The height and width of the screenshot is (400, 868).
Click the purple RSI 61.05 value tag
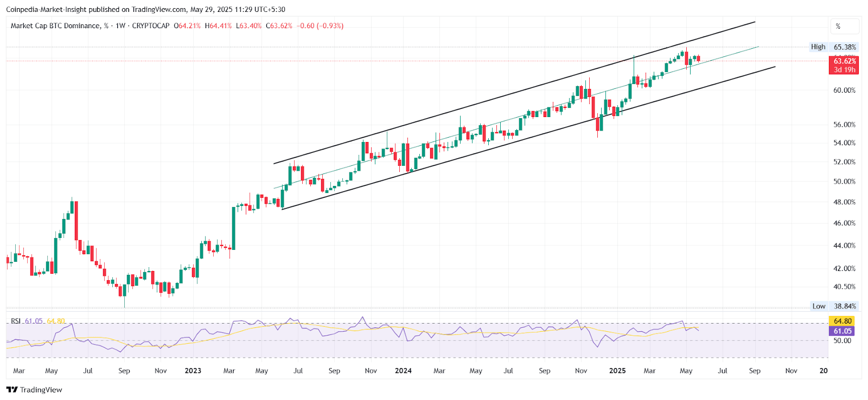[843, 331]
